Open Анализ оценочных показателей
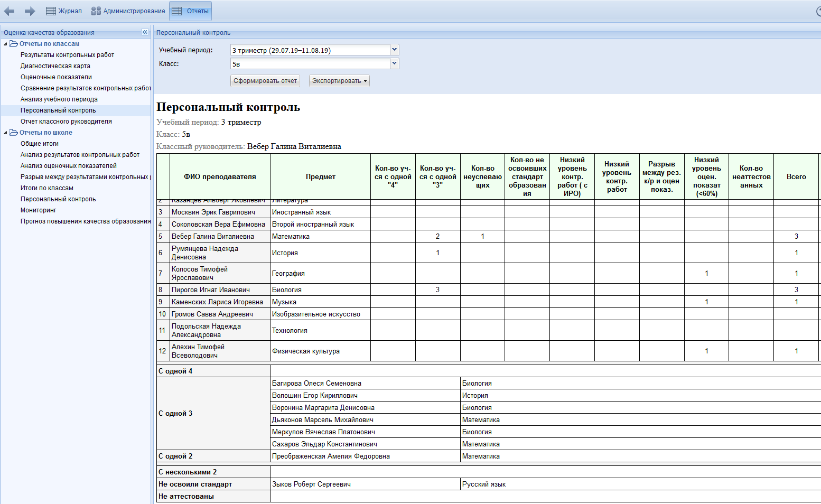This screenshot has width=821, height=504. (69, 166)
